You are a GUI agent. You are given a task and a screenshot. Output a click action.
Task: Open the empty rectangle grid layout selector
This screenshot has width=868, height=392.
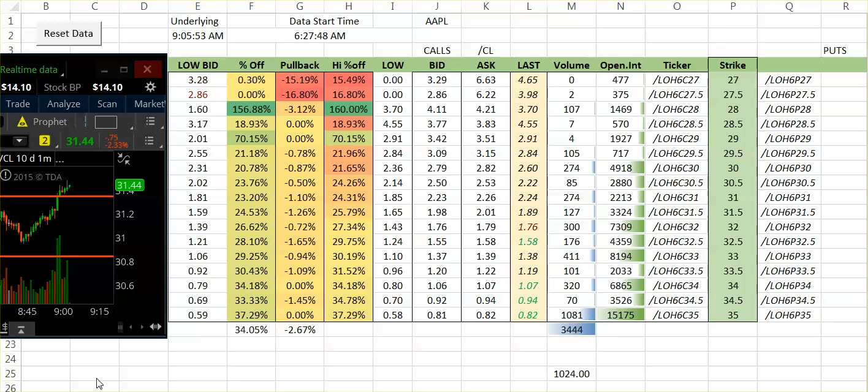[105, 122]
